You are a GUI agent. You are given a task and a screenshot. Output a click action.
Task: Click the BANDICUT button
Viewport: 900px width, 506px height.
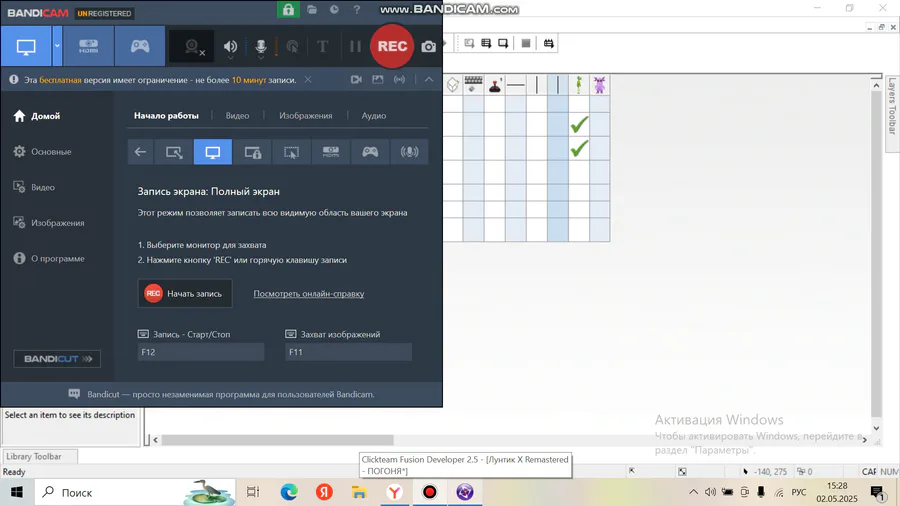tap(57, 359)
